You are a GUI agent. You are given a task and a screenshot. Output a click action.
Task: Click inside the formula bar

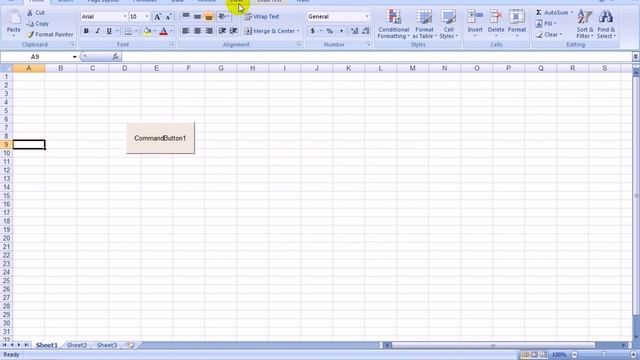376,57
